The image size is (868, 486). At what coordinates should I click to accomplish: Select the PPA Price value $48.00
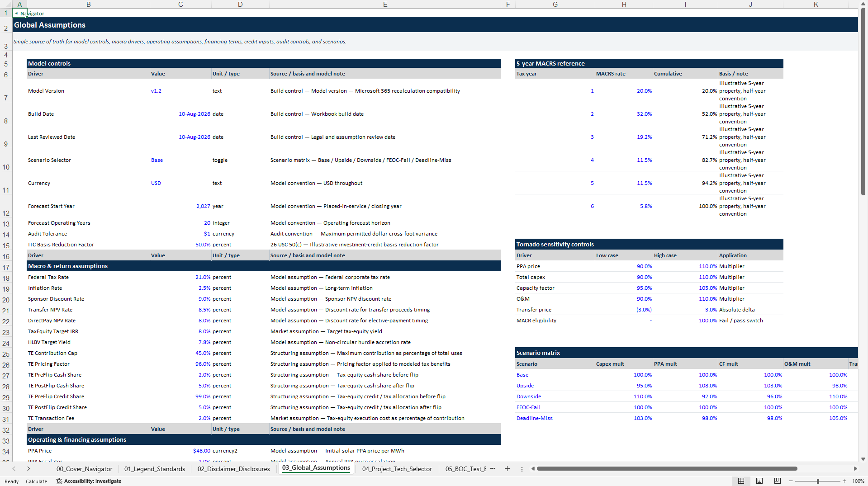[180, 451]
